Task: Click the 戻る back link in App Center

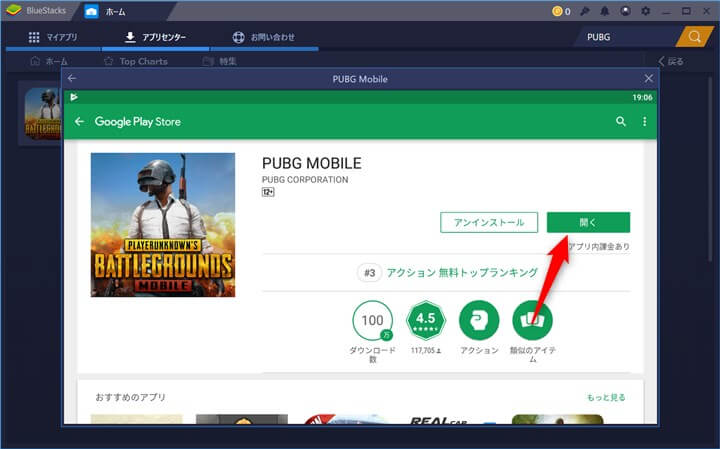Action: click(671, 61)
